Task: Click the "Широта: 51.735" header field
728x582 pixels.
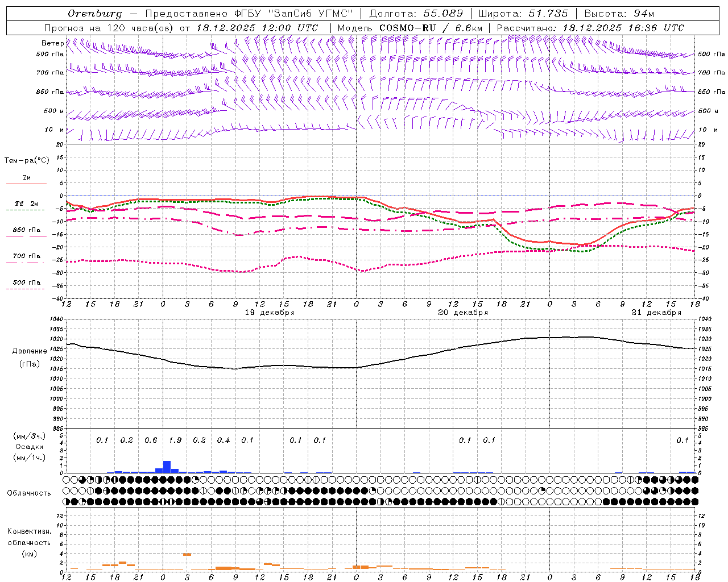Action: point(524,14)
